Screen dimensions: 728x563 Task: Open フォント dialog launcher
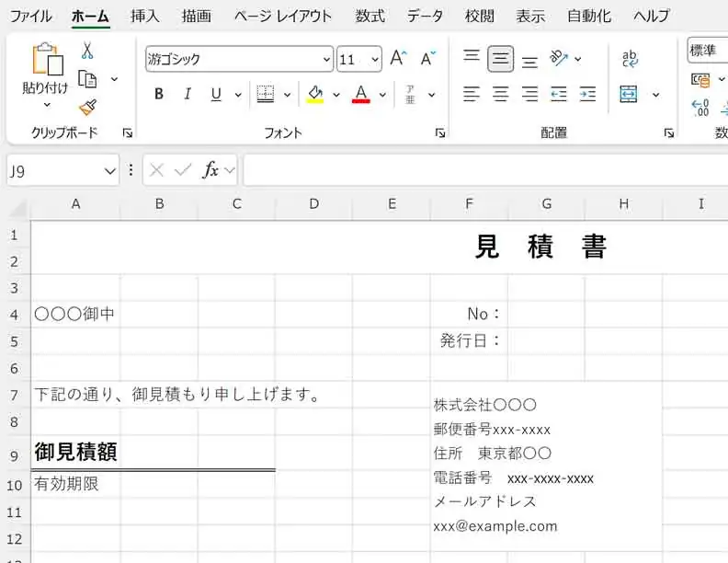[440, 133]
